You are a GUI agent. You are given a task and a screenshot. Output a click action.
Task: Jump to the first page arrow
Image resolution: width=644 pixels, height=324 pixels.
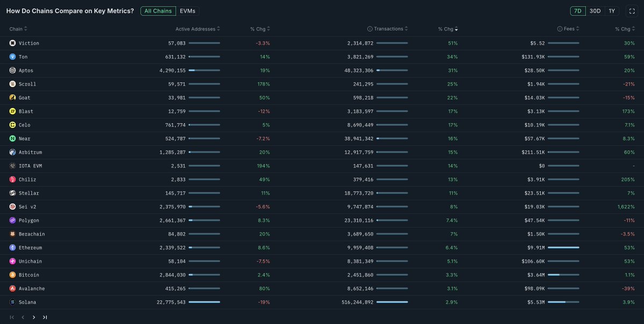click(x=12, y=318)
